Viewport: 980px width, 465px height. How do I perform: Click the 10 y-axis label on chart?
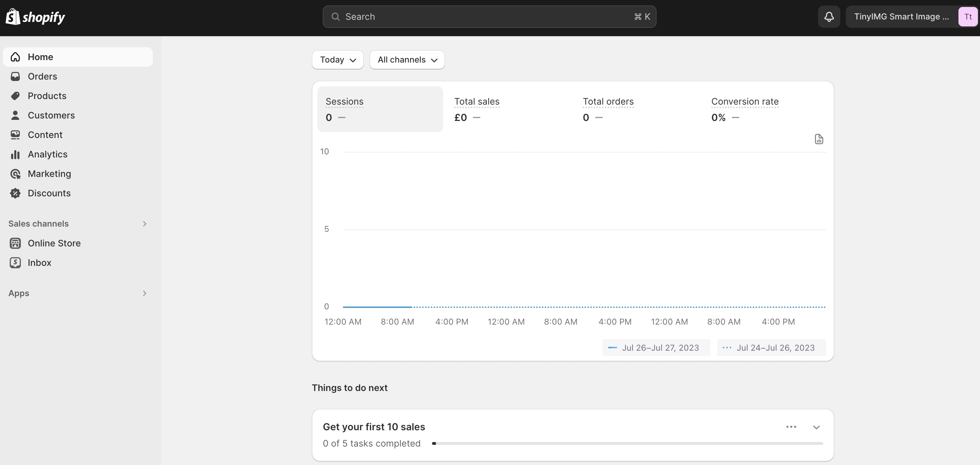point(324,152)
